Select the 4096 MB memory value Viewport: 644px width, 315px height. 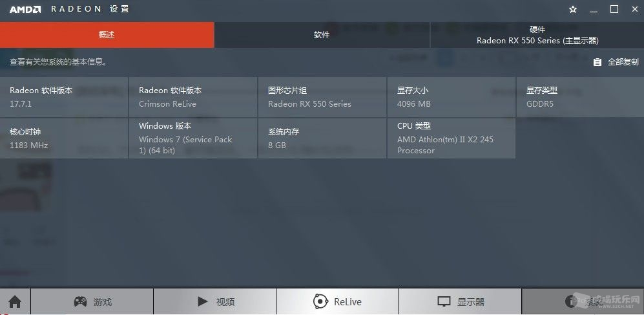click(x=414, y=104)
